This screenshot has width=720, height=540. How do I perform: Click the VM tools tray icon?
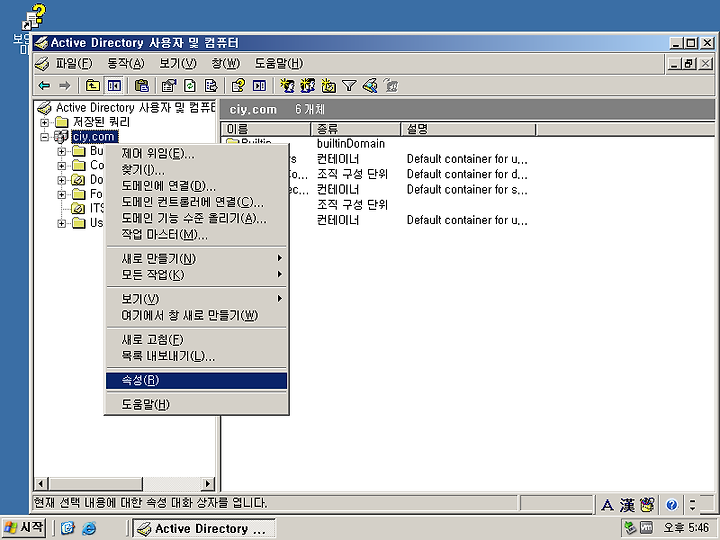(x=647, y=528)
